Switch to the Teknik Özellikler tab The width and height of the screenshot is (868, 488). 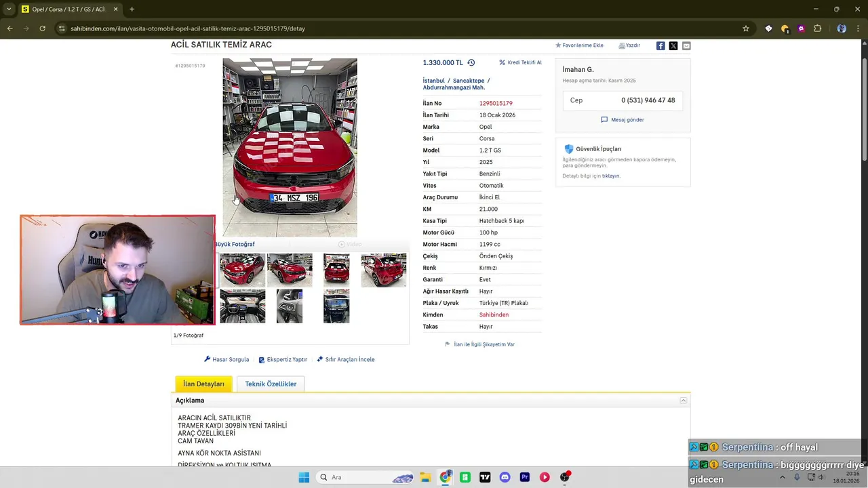[271, 384]
